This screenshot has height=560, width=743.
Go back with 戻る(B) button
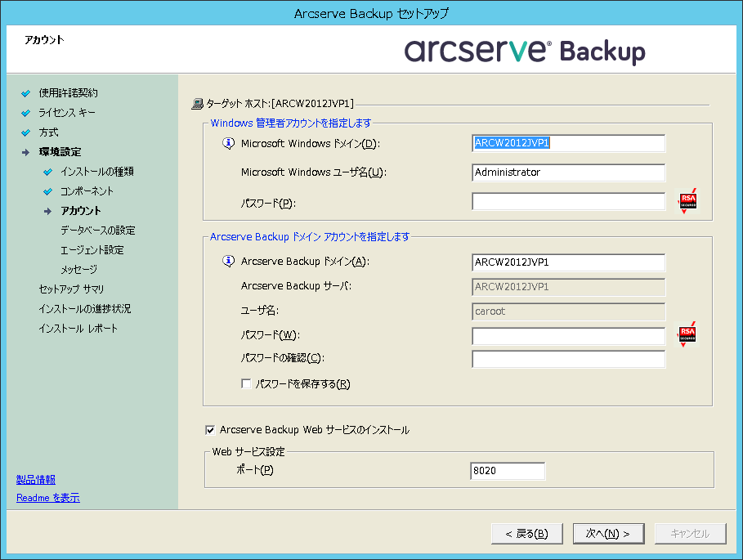[527, 534]
